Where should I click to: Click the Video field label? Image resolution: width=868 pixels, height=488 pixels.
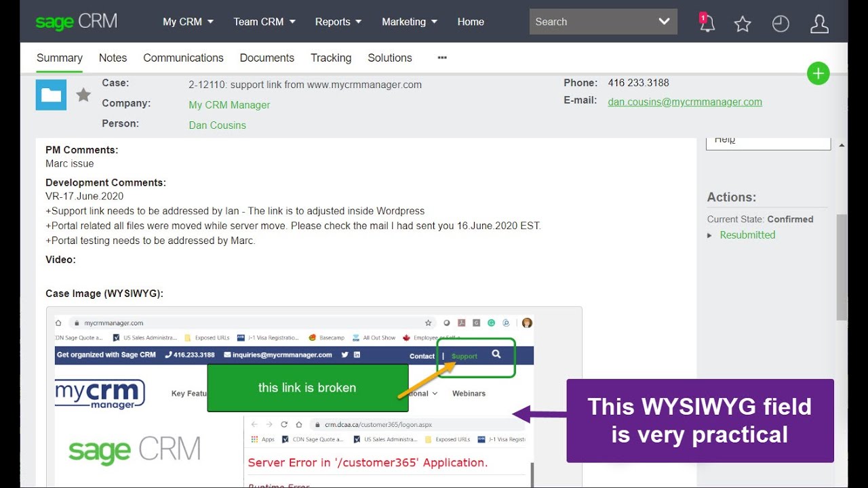(x=61, y=260)
